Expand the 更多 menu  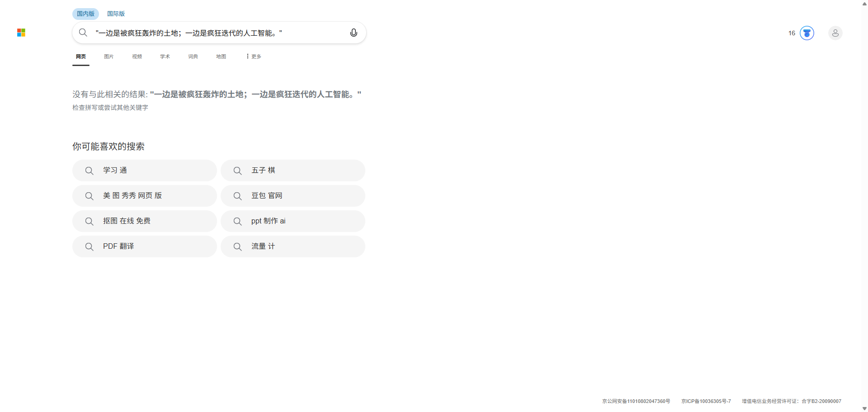254,57
